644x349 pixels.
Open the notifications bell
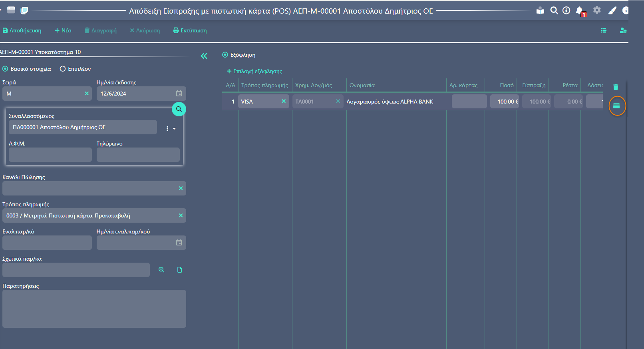[x=580, y=11]
